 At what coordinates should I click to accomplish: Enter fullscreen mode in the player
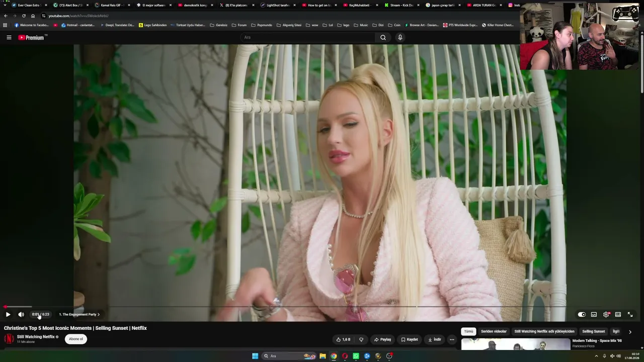click(630, 314)
